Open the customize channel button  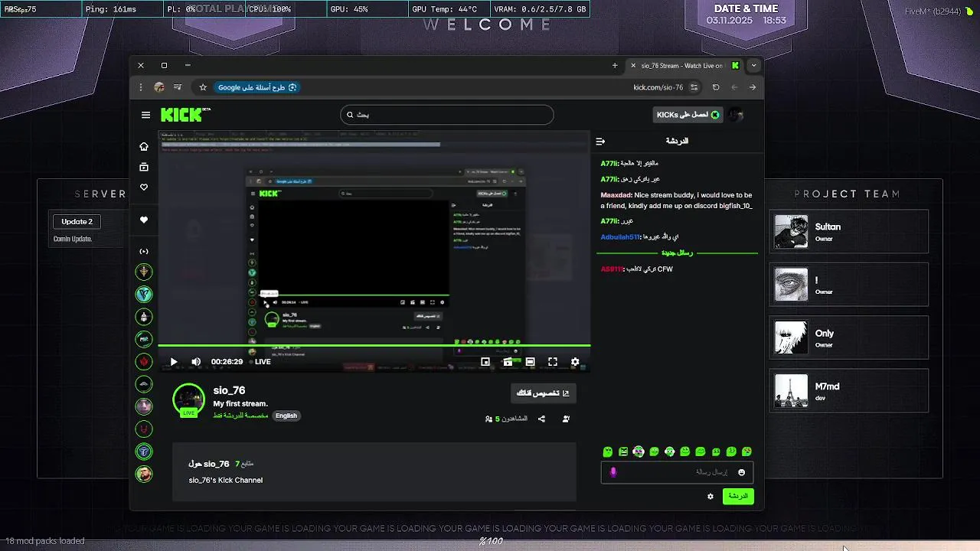[544, 393]
